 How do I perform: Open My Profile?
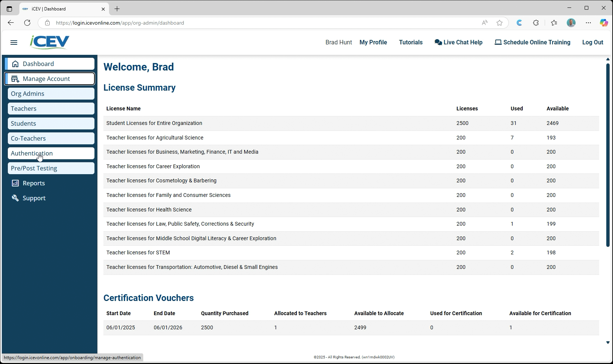373,42
